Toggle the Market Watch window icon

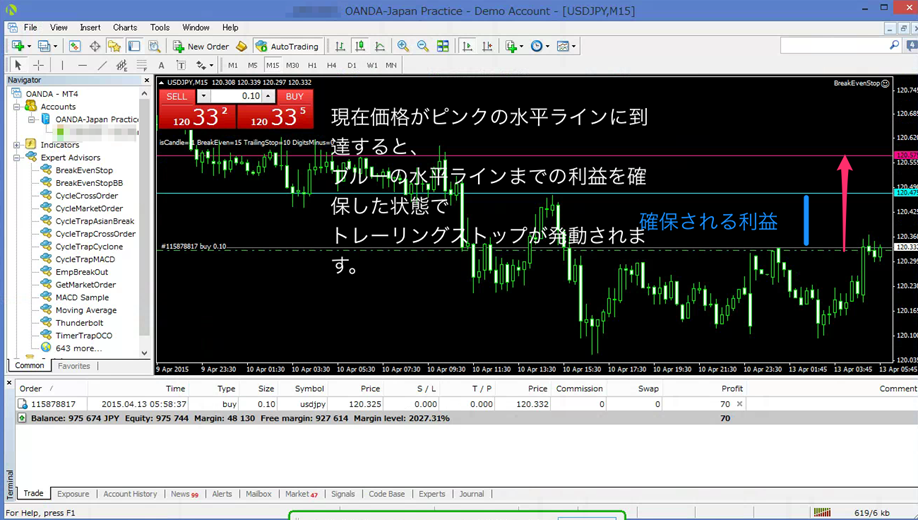(x=74, y=46)
